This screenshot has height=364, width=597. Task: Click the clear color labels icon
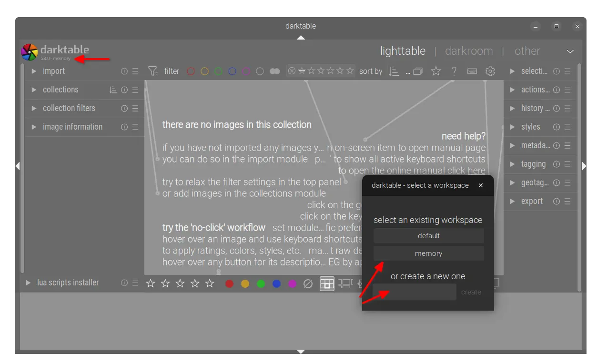point(308,284)
